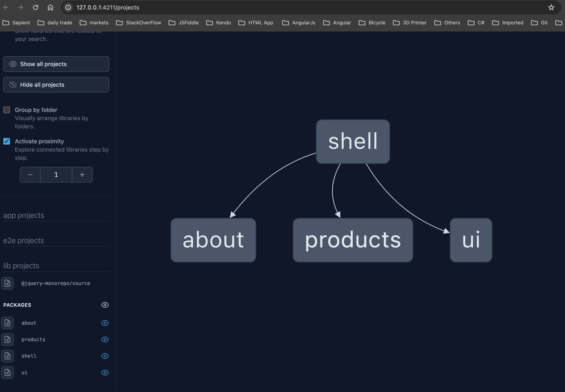The width and height of the screenshot is (565, 392).
Task: Open the Kendo bookmarks folder
Action: pos(218,23)
